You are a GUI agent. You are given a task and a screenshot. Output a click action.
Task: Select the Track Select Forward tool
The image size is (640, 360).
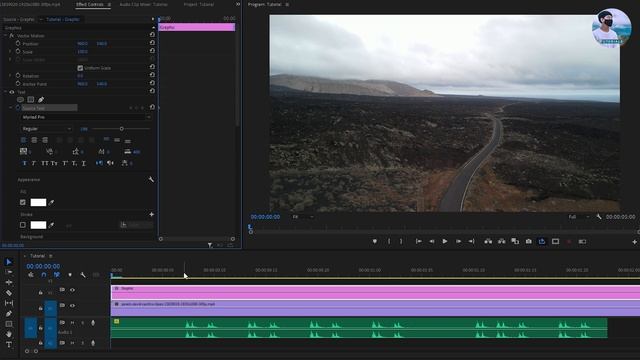click(9, 272)
